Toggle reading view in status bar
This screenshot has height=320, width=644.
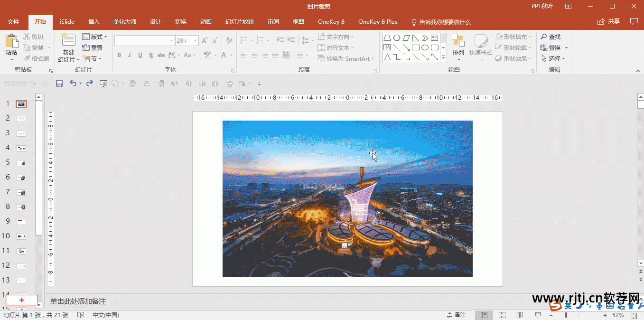[520, 315]
